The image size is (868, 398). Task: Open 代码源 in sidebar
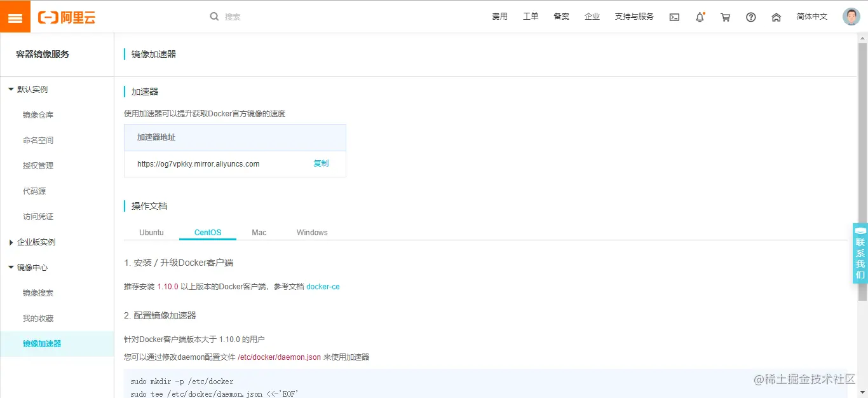34,191
